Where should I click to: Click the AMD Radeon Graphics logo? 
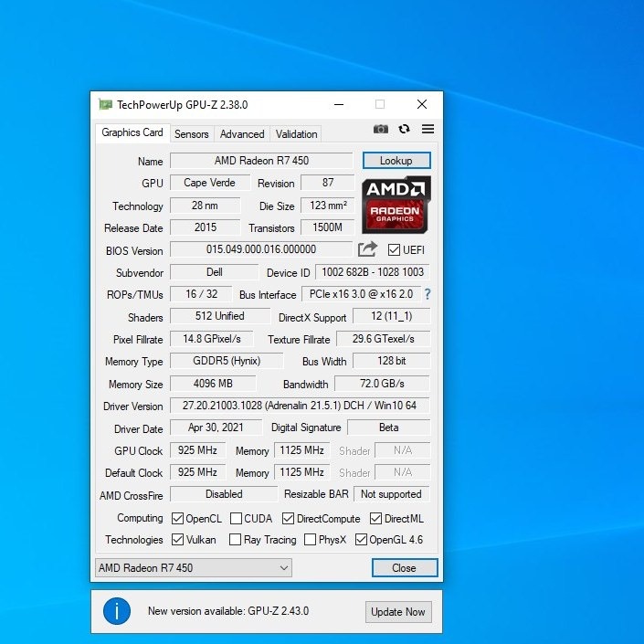click(396, 204)
